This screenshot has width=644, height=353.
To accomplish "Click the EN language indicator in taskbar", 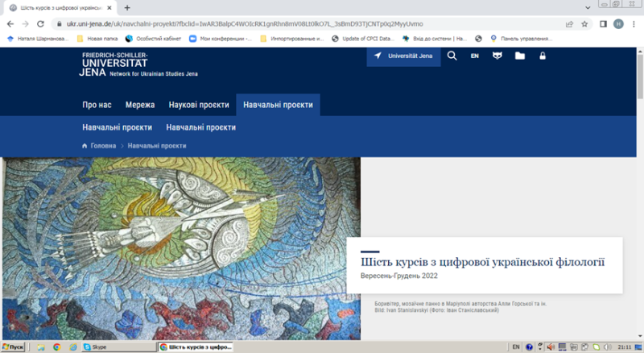I will click(516, 347).
